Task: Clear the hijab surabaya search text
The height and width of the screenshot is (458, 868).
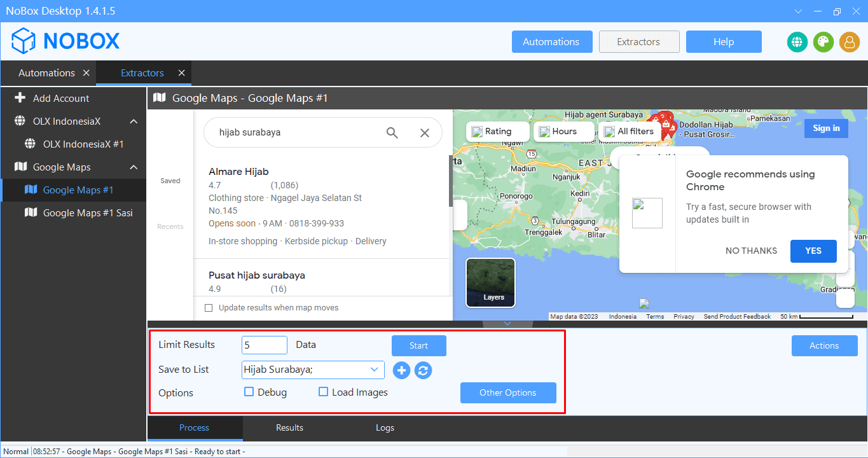Action: (x=425, y=132)
